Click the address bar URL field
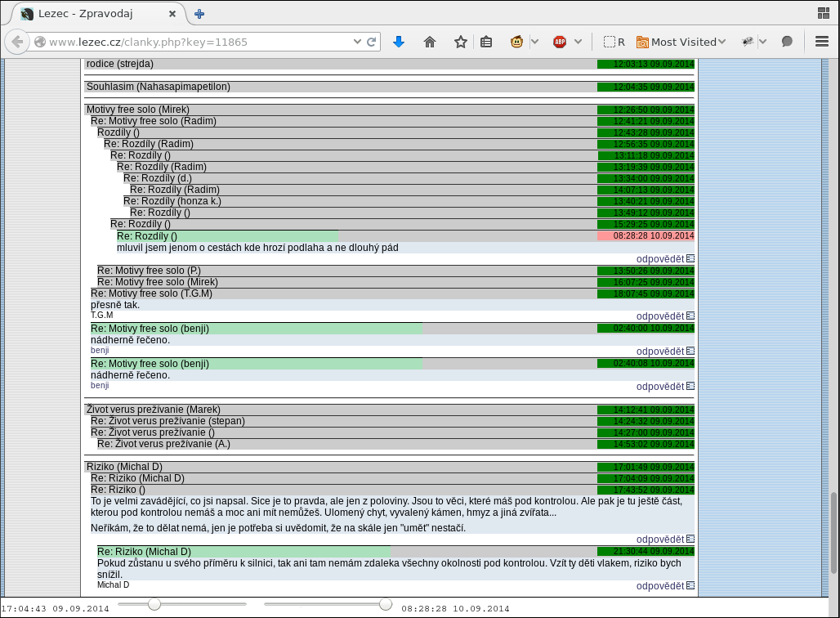Viewport: 840px width, 618px height. (196, 42)
